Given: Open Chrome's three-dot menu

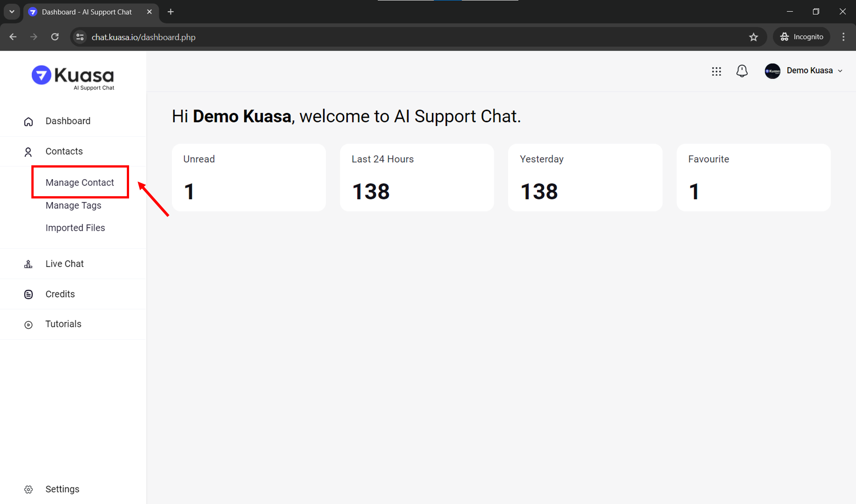Looking at the screenshot, I should (x=843, y=37).
